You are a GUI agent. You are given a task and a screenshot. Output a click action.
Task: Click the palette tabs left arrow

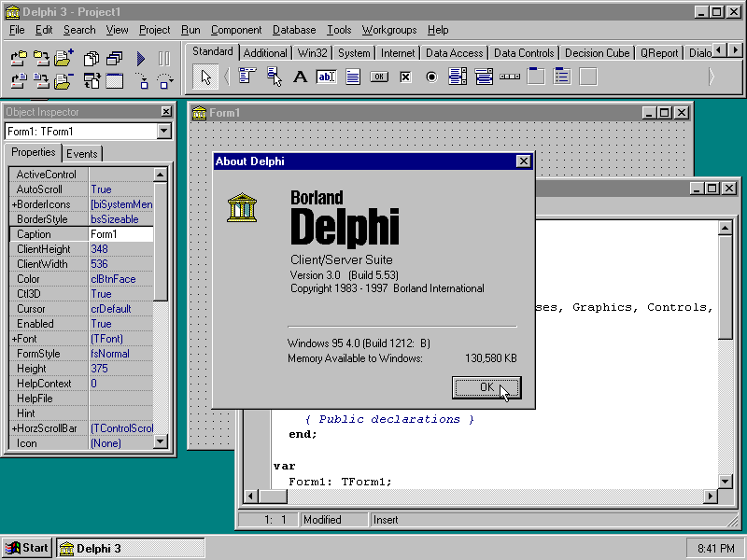pos(719,50)
